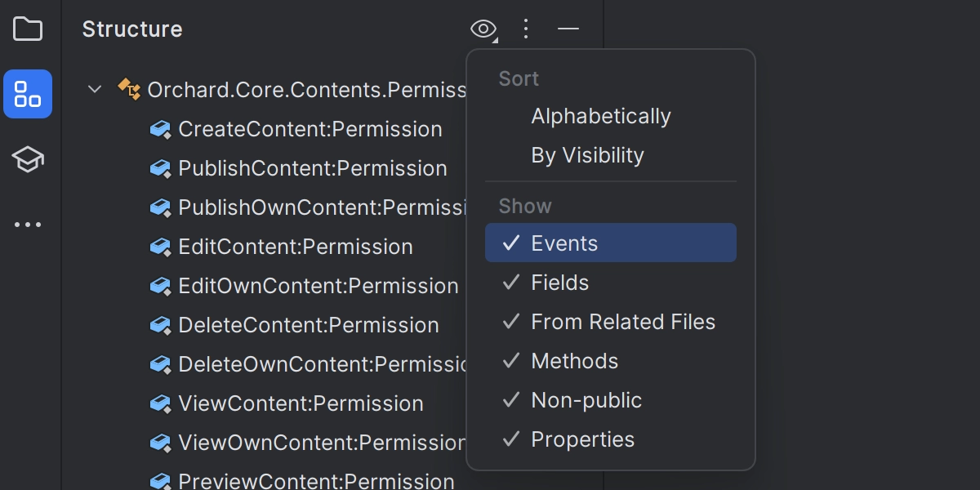This screenshot has width=980, height=490.
Task: Open the Learn graduation cap icon
Action: pyautogui.click(x=28, y=159)
